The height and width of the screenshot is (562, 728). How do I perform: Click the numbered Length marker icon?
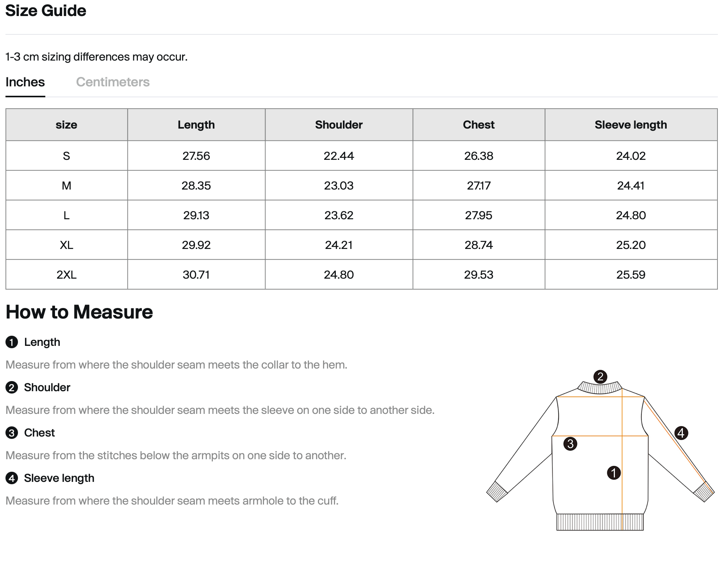[12, 342]
